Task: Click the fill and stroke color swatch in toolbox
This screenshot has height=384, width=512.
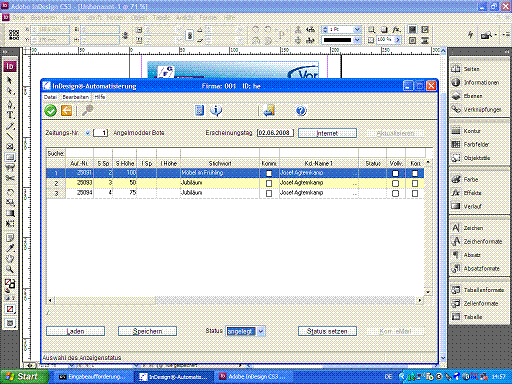Action: (10, 284)
